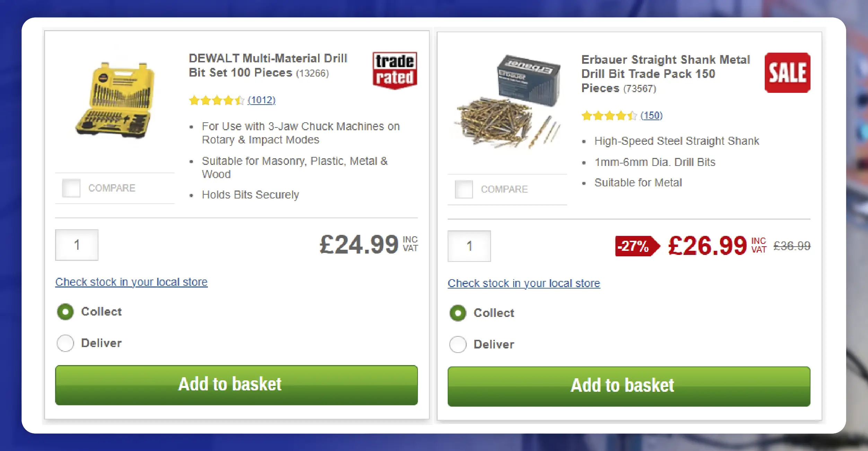
Task: Select Deliver option for Erbauer pack
Action: [458, 344]
